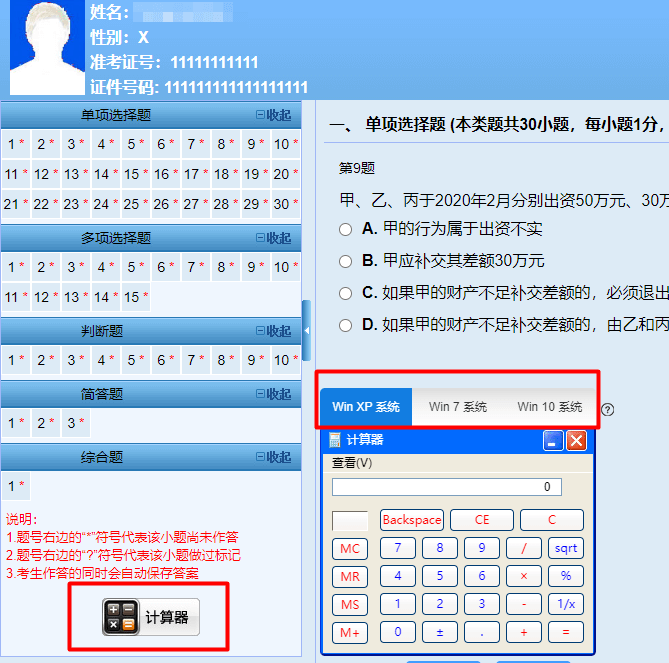669x663 pixels.
Task: Select answer option B radio button
Action: point(345,261)
